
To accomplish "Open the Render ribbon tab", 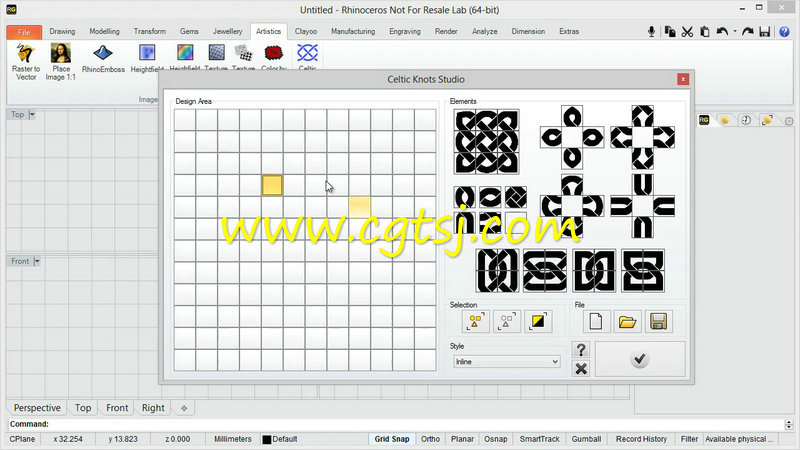I will 446,31.
